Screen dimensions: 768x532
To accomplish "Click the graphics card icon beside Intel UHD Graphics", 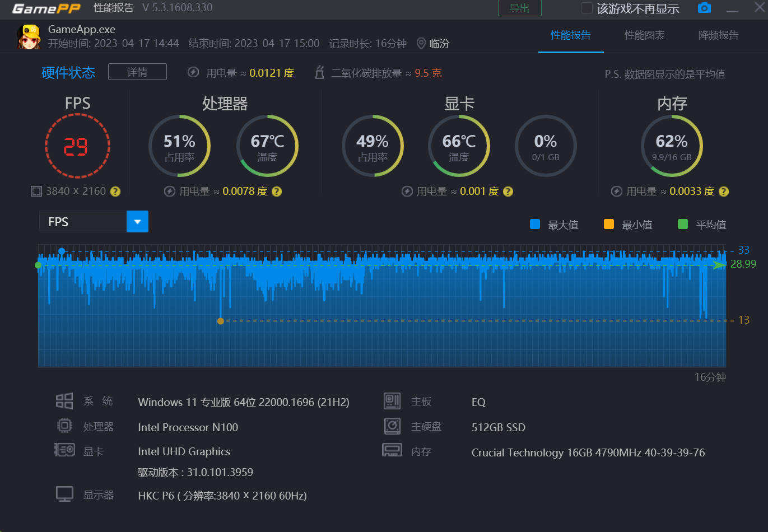I will [x=64, y=450].
